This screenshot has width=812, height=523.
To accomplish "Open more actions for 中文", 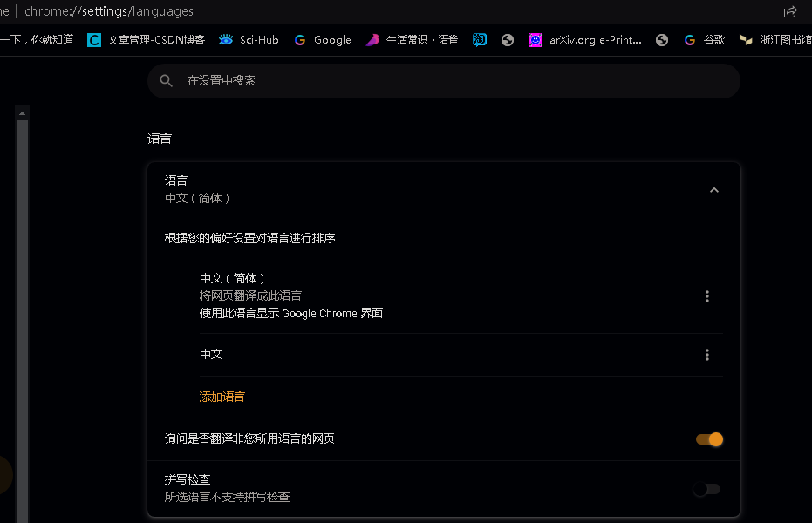I will [x=707, y=355].
